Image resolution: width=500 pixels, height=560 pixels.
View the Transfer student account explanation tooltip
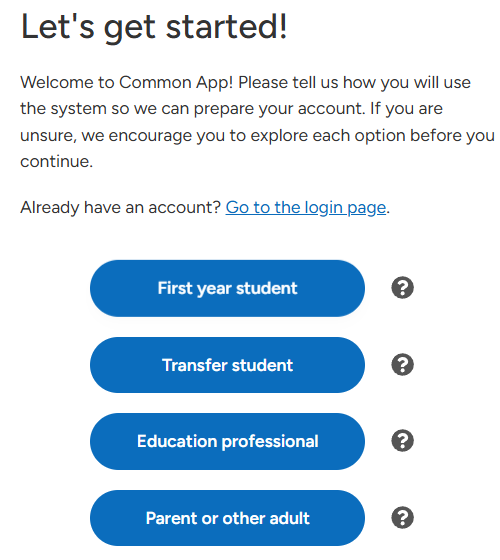point(402,364)
